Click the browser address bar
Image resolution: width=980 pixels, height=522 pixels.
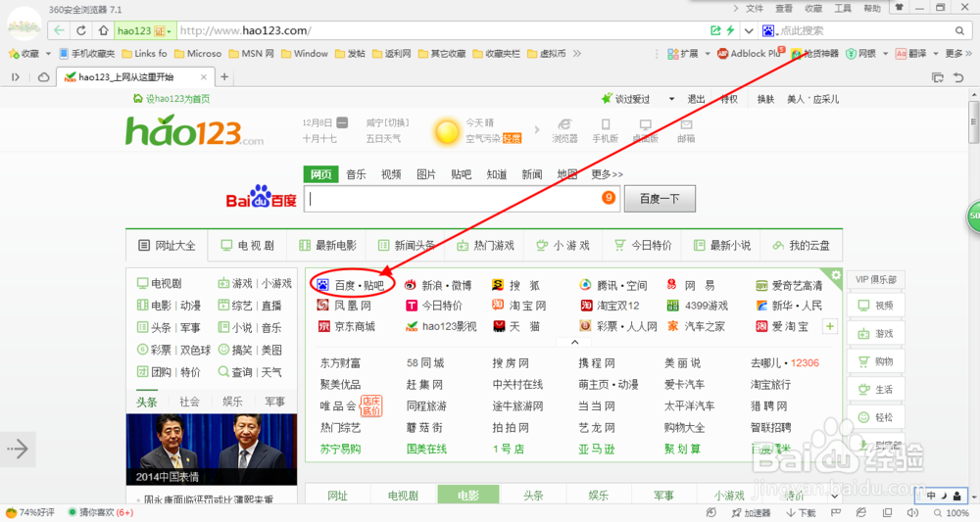click(x=442, y=30)
